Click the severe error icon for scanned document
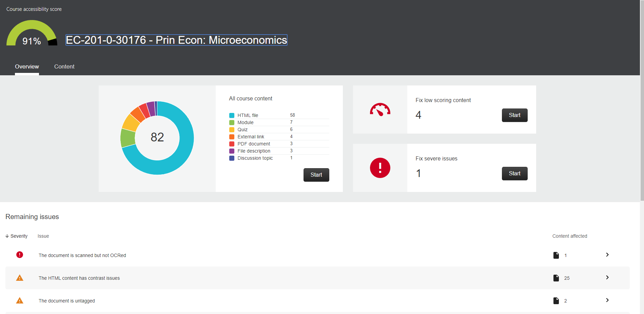Screen dimensions: 644x314 (20, 255)
